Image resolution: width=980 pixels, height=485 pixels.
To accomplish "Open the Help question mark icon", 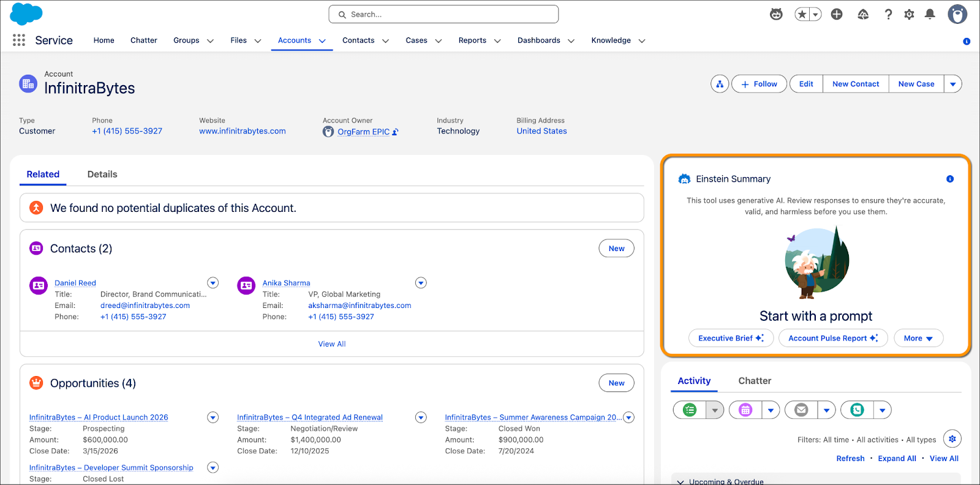I will (x=888, y=14).
